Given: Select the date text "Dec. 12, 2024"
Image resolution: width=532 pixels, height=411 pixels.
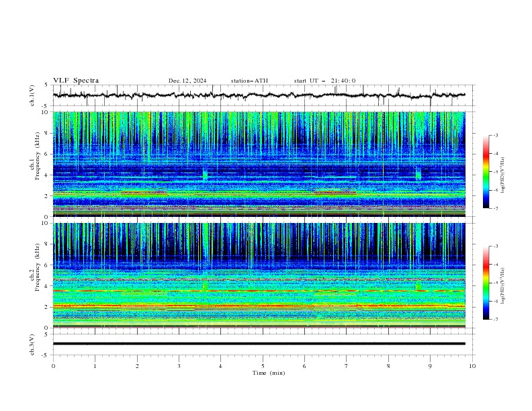Looking at the screenshot, I should 187,81.
